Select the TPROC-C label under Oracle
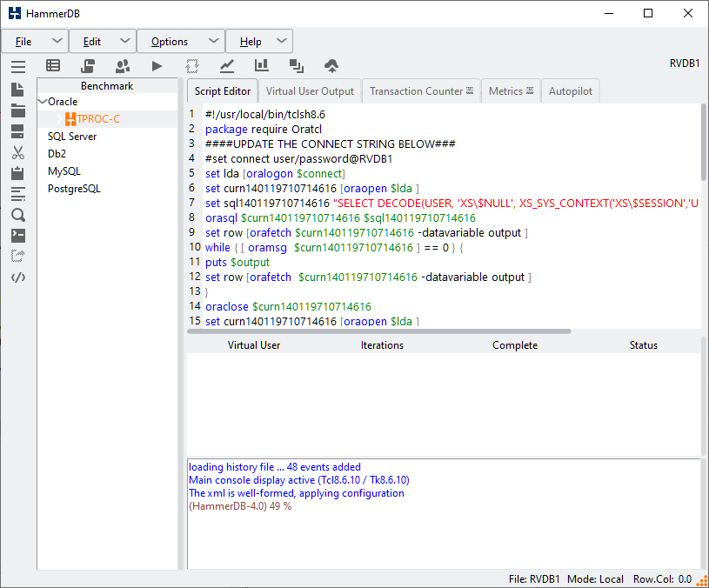 98,119
